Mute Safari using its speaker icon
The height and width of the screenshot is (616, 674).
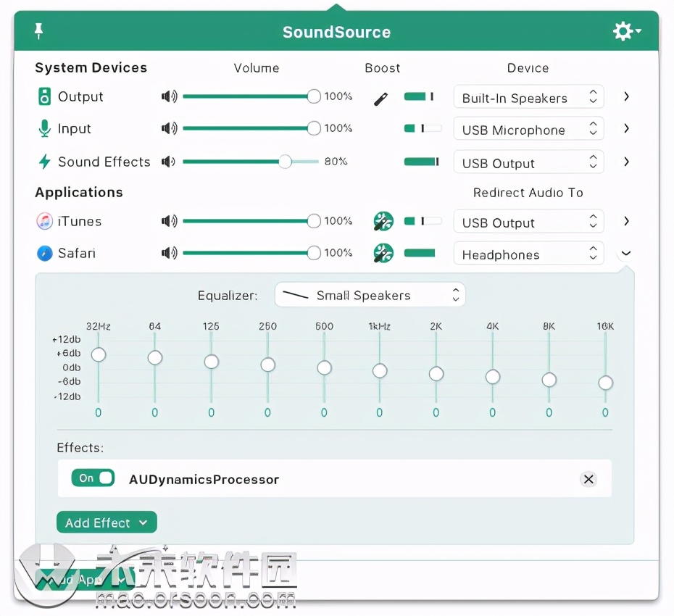pyautogui.click(x=169, y=253)
